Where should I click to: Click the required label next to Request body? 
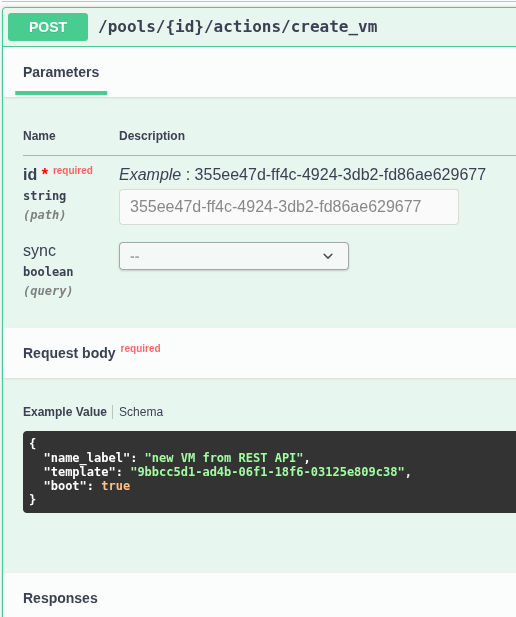click(x=141, y=348)
